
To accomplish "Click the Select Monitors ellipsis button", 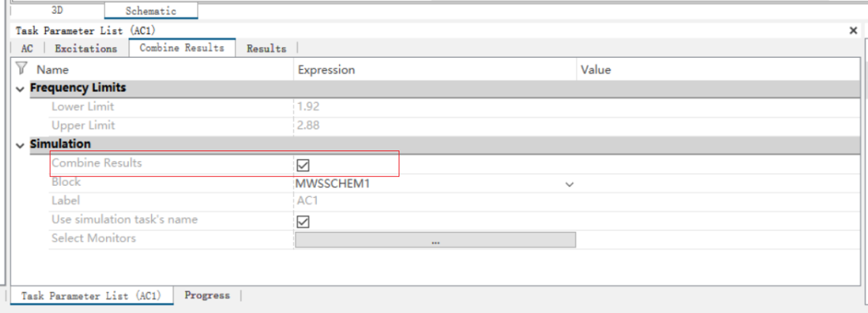I will pyautogui.click(x=435, y=240).
